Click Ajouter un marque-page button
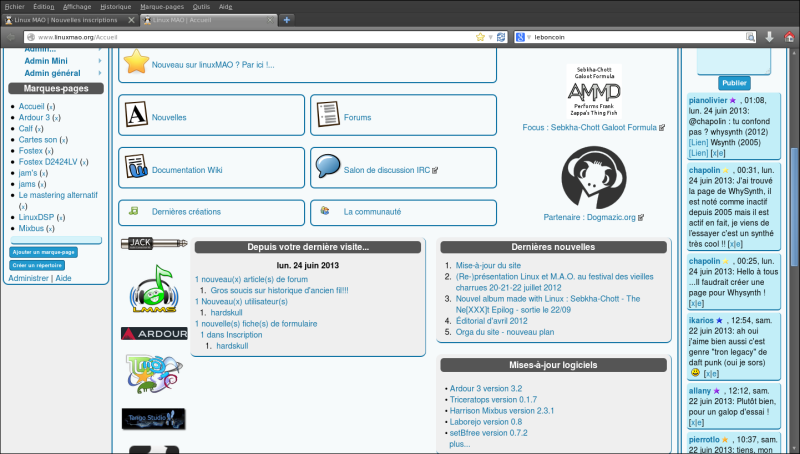 pyautogui.click(x=43, y=252)
